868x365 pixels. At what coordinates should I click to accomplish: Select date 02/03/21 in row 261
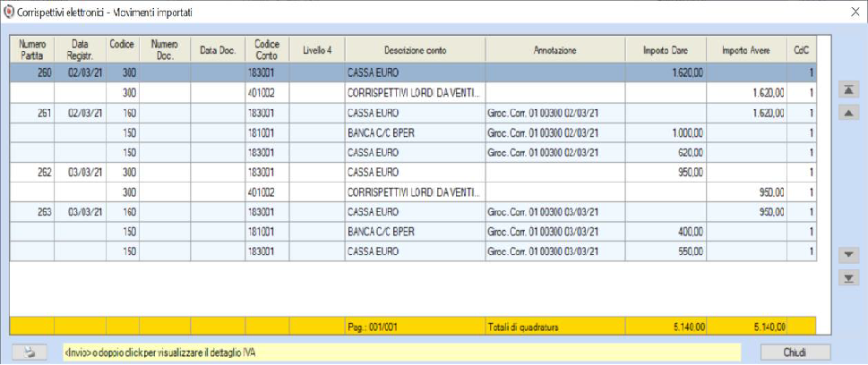(81, 114)
